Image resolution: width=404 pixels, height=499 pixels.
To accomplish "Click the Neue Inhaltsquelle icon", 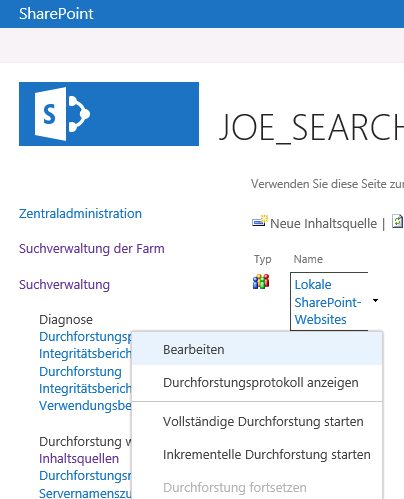I will pos(260,221).
